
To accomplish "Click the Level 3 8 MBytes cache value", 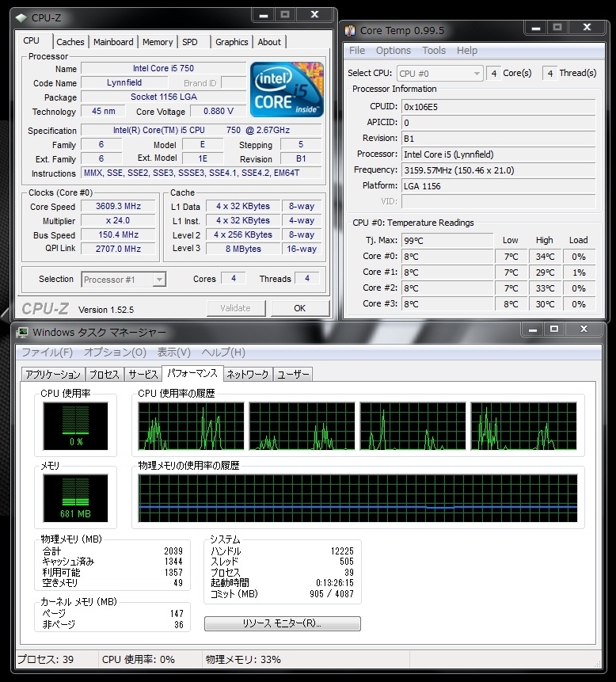I will [x=243, y=249].
